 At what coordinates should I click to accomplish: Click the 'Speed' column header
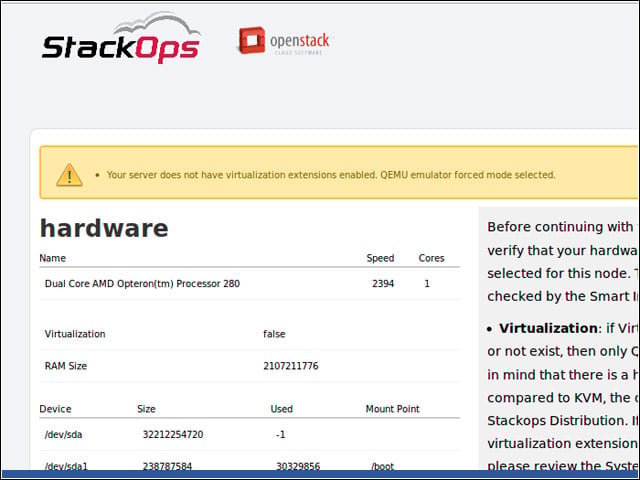[380, 258]
